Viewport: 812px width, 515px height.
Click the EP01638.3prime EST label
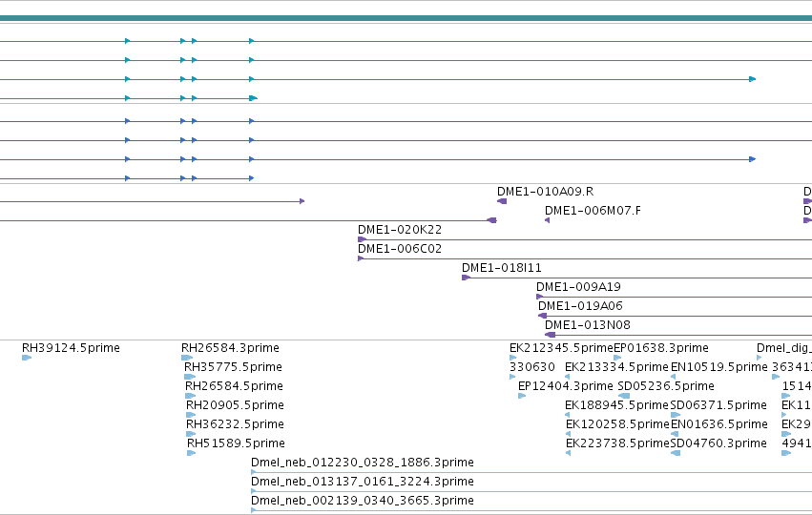coord(661,348)
